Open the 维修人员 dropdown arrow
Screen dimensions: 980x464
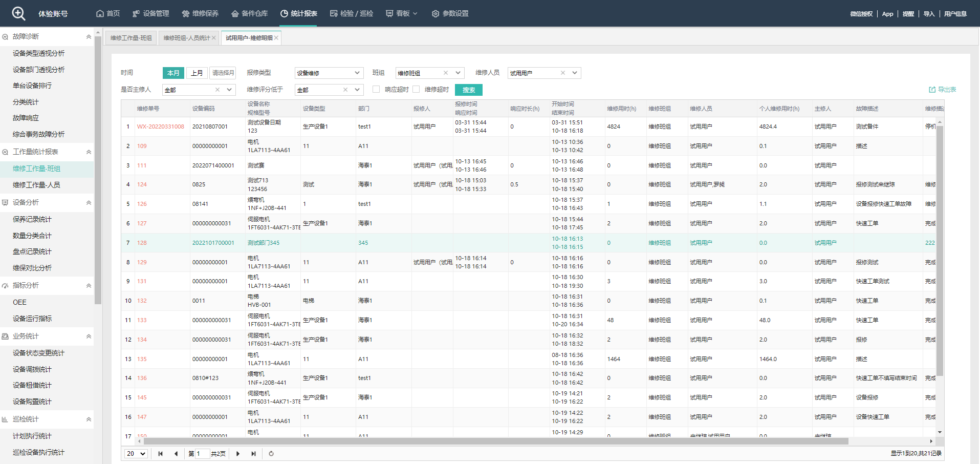point(575,73)
